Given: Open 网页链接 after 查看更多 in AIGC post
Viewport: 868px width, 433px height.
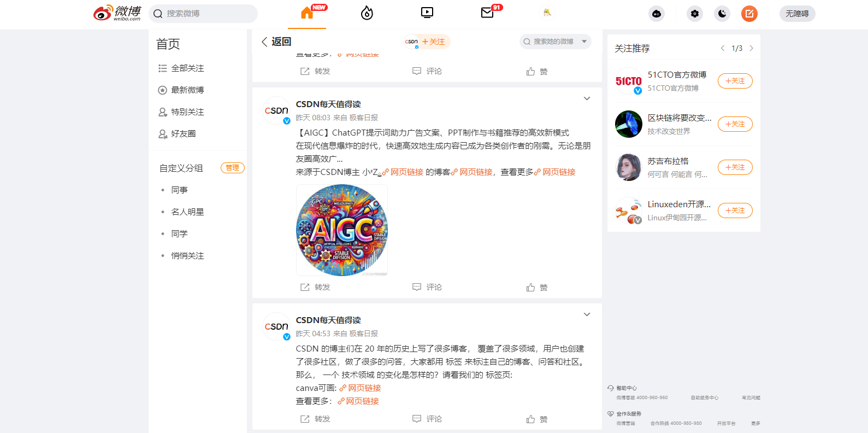Looking at the screenshot, I should point(555,172).
